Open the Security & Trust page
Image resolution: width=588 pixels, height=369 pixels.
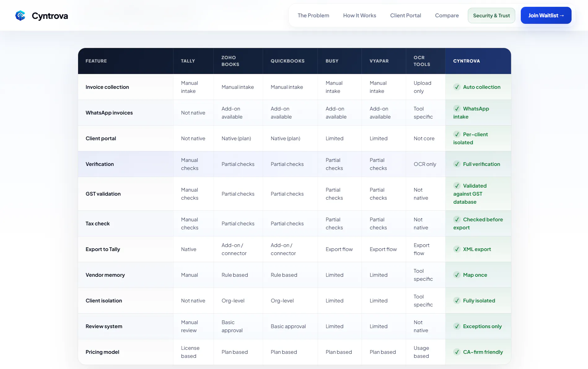491,15
